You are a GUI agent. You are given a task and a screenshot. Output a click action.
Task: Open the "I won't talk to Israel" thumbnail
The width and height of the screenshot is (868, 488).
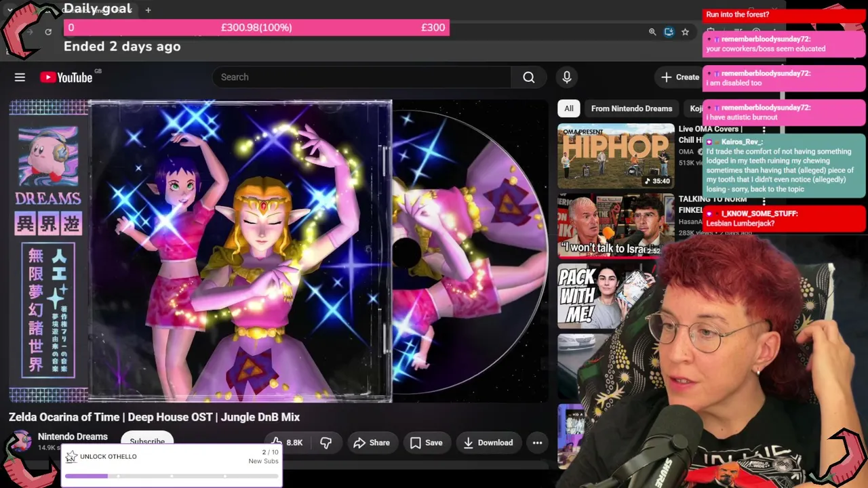tap(616, 226)
